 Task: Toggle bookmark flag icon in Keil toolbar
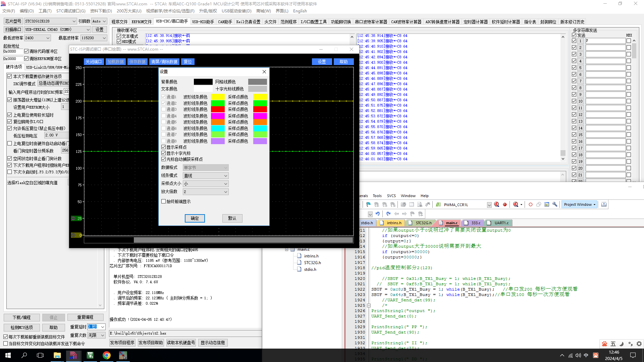368,204
